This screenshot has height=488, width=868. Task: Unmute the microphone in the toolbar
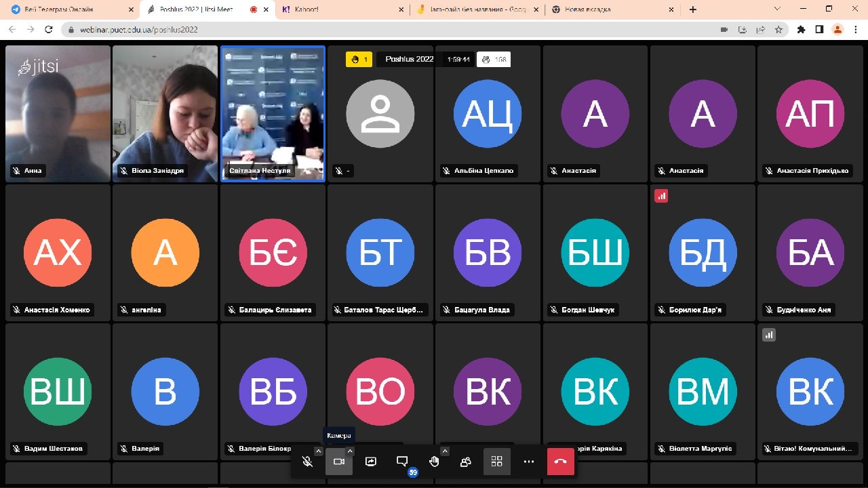[x=307, y=462]
